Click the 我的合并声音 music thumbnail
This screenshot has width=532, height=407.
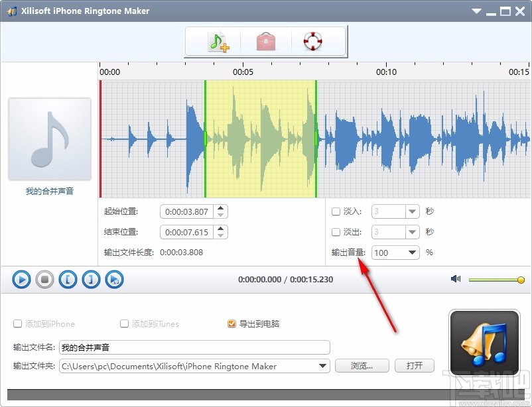click(x=49, y=139)
